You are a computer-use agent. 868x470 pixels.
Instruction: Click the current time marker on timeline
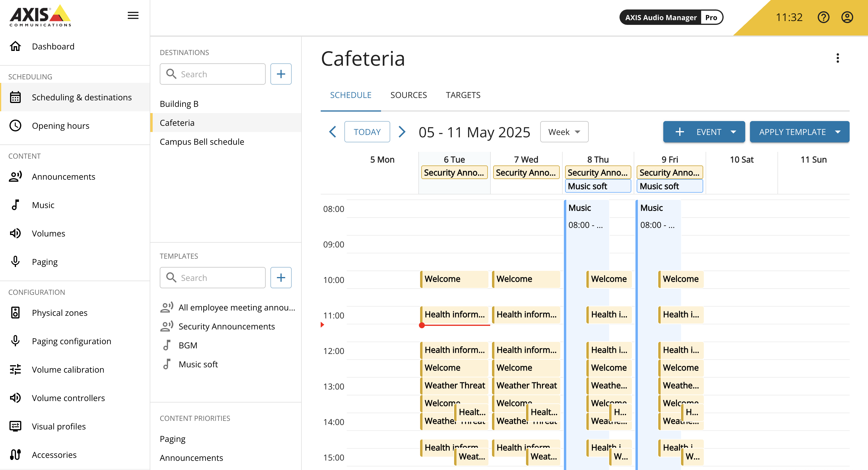pos(422,325)
